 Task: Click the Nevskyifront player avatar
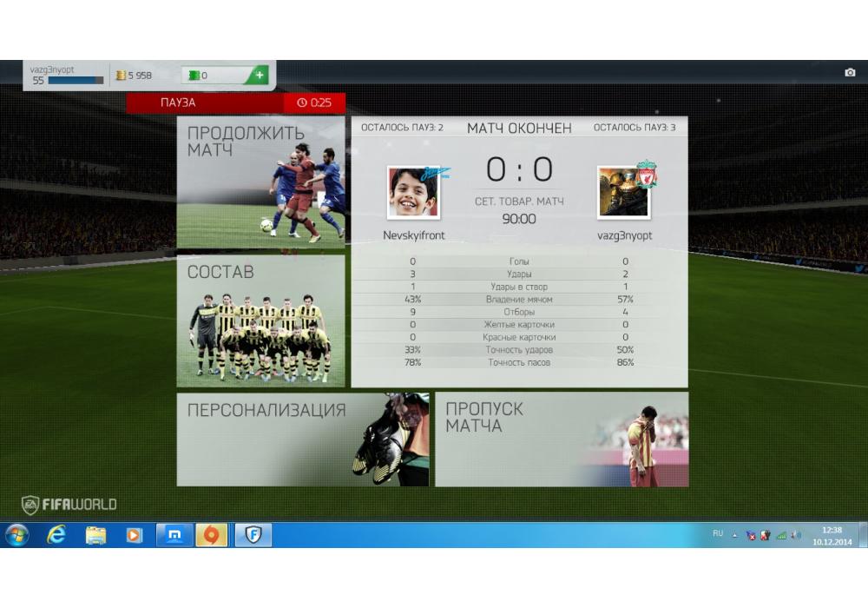click(x=412, y=192)
